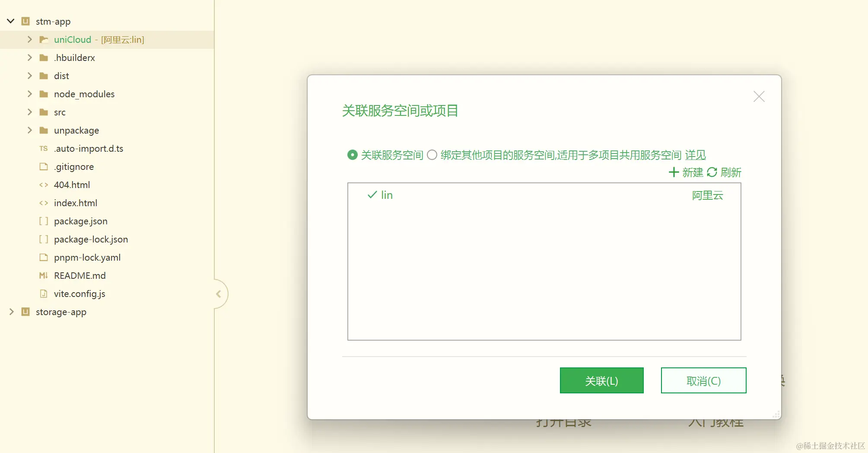
Task: Expand the storage-app project
Action: (x=11, y=312)
